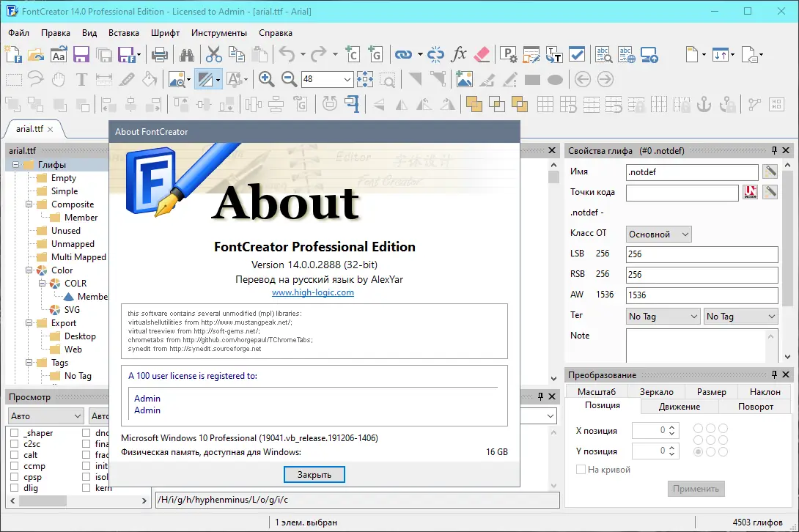Select the bottom-left anchor position radio button
799x532 pixels.
pos(698,451)
